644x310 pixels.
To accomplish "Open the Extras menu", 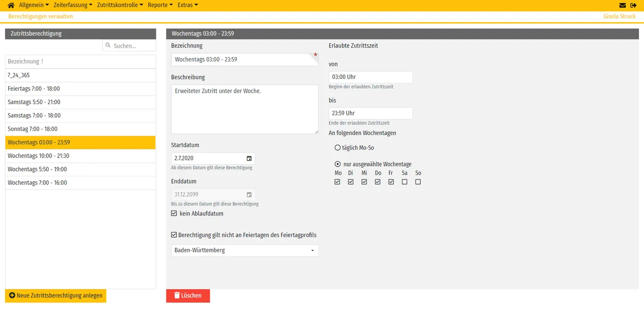I will tap(188, 5).
